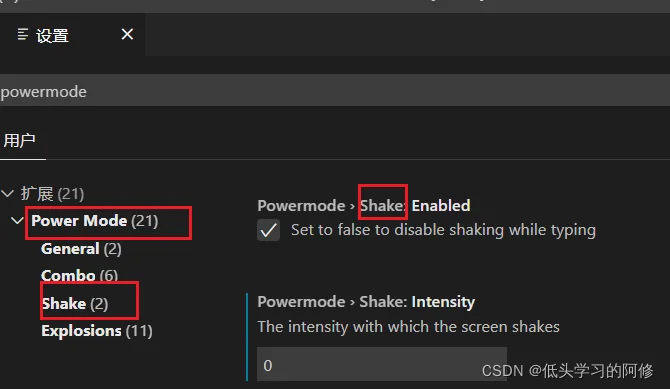Click the 扩展 (21) tree label
Screen dimensions: 670x389
pos(52,194)
